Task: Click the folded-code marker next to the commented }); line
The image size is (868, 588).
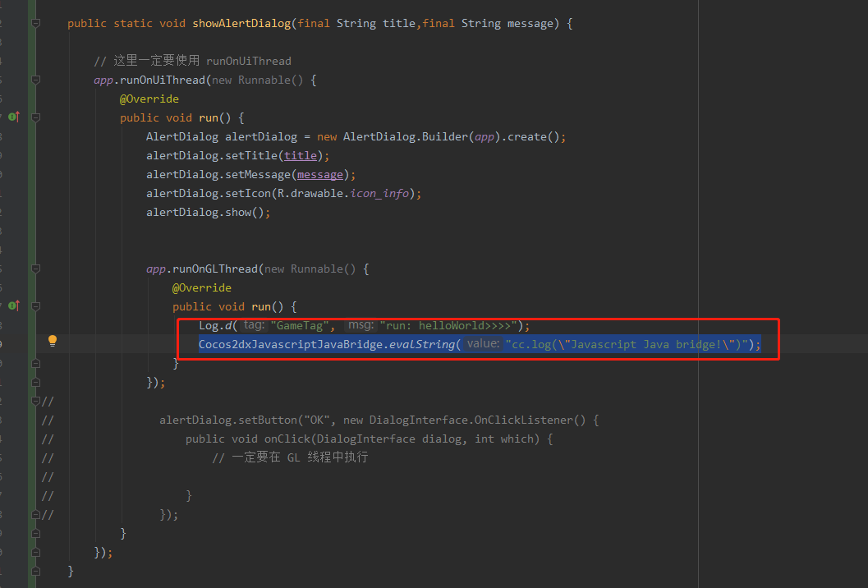Action: click(x=34, y=514)
